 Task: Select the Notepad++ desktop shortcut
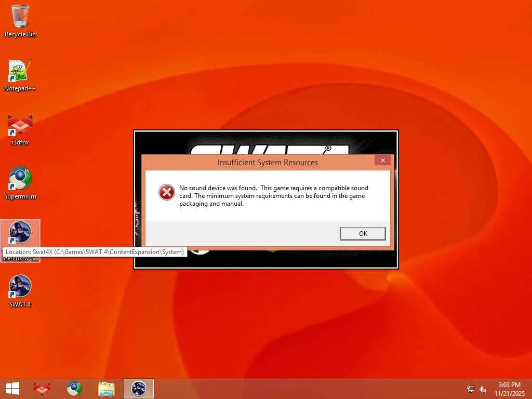tap(20, 75)
